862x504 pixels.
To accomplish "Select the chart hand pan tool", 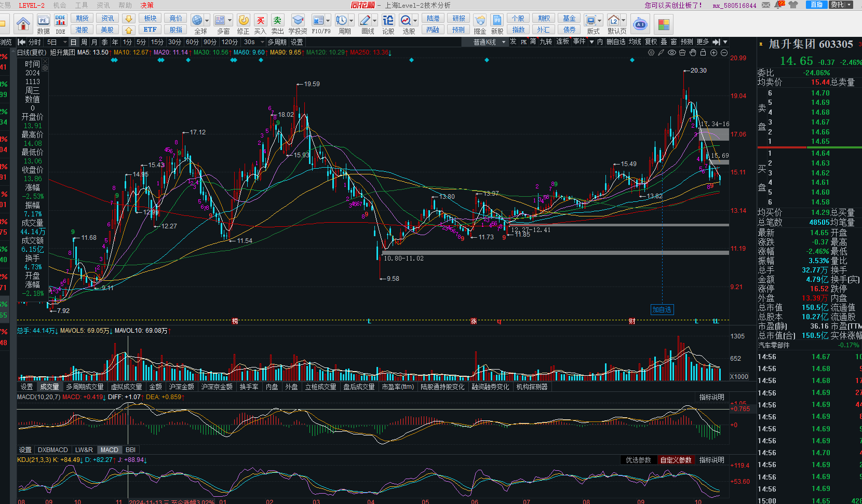I will pos(693,52).
